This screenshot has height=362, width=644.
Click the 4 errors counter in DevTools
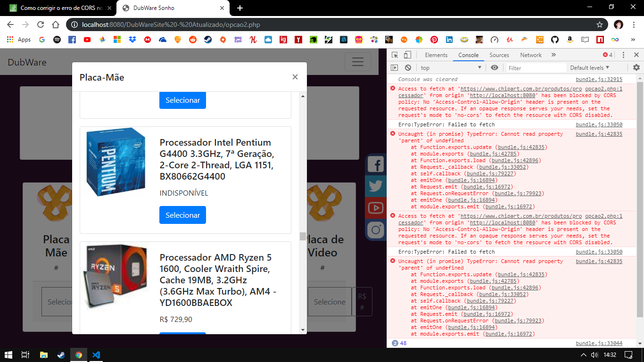pos(608,55)
